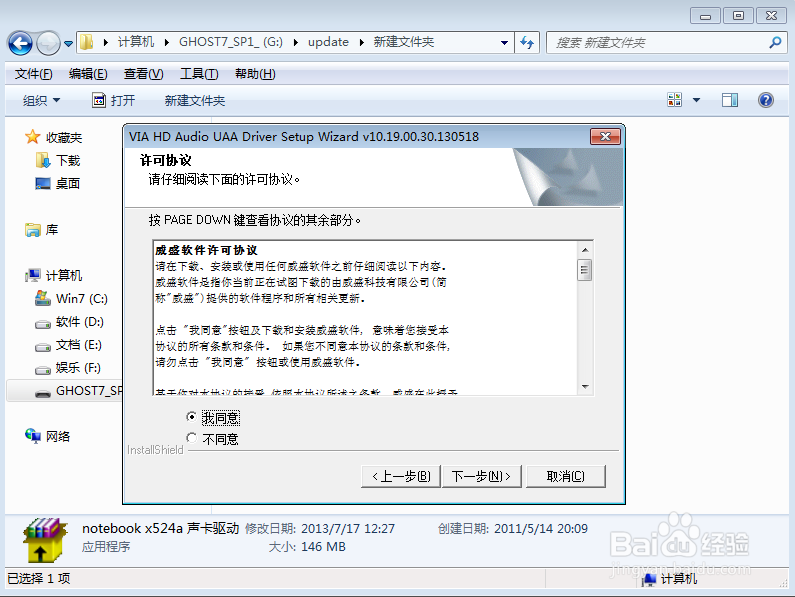Close the VIA HD Audio setup wizard
This screenshot has height=597, width=795.
(x=605, y=136)
